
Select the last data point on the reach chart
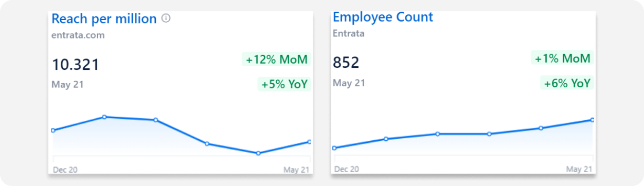point(310,142)
